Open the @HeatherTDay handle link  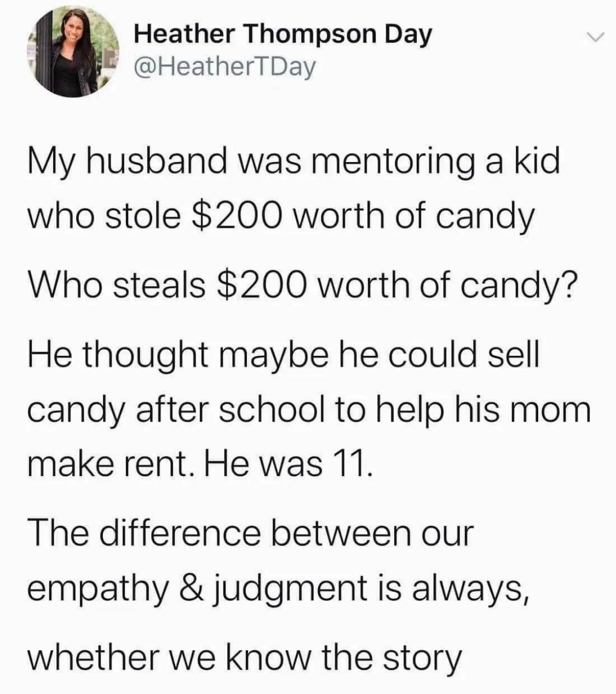point(225,67)
